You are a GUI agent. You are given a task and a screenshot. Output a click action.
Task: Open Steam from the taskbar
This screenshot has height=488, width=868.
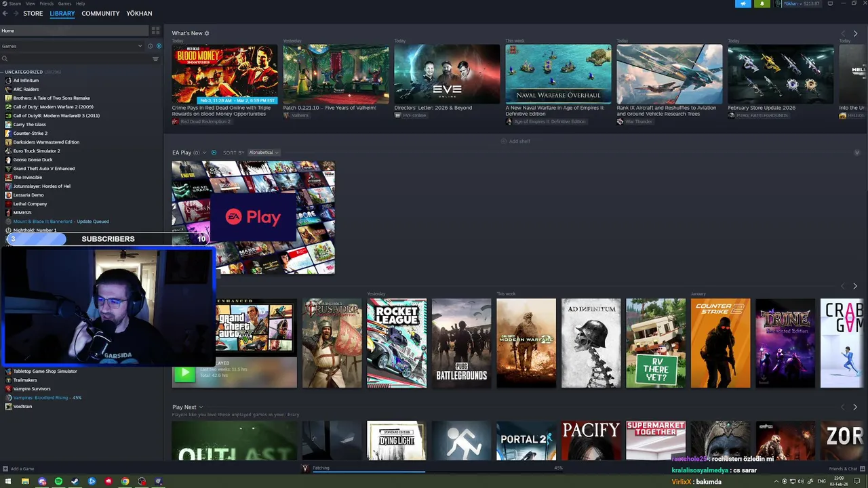75,481
